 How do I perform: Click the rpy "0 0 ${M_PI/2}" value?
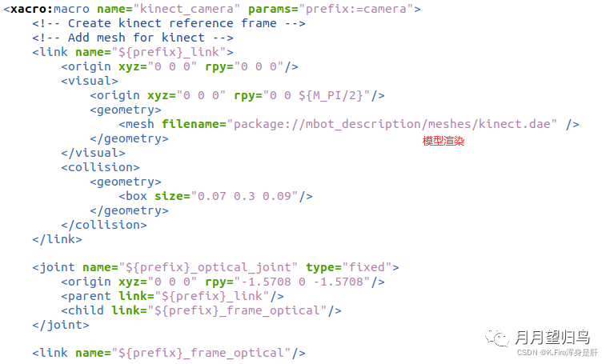320,95
